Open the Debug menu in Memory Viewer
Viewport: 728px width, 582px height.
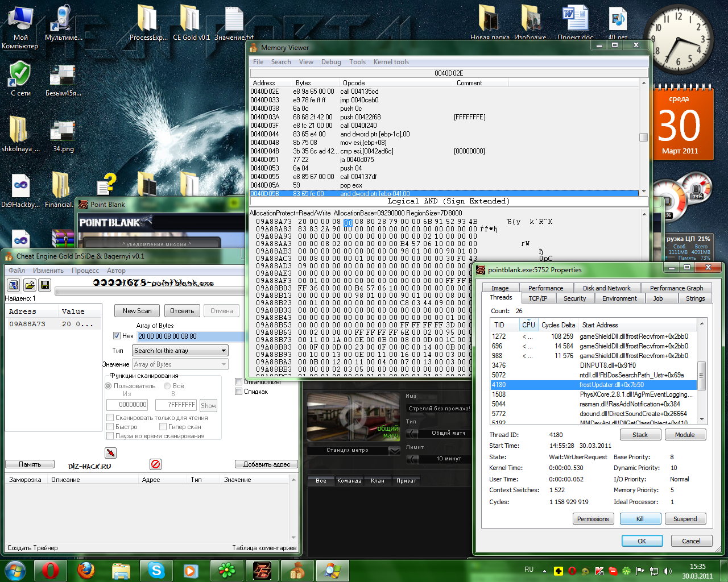coord(331,62)
